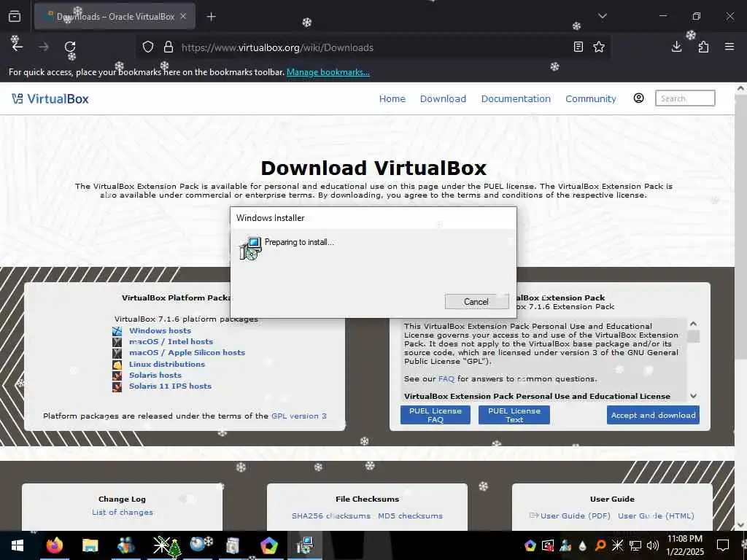747x560 pixels.
Task: Toggle reader view in the address bar
Action: 578,47
